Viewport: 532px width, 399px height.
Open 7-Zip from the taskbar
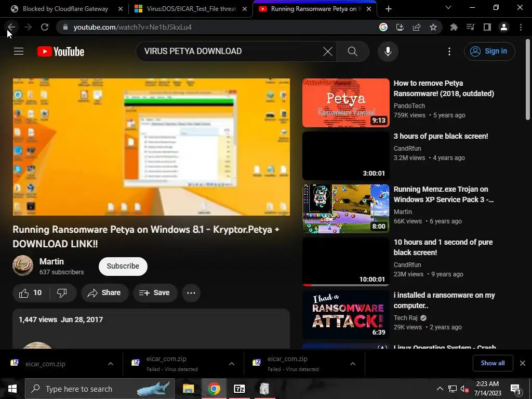click(x=239, y=389)
